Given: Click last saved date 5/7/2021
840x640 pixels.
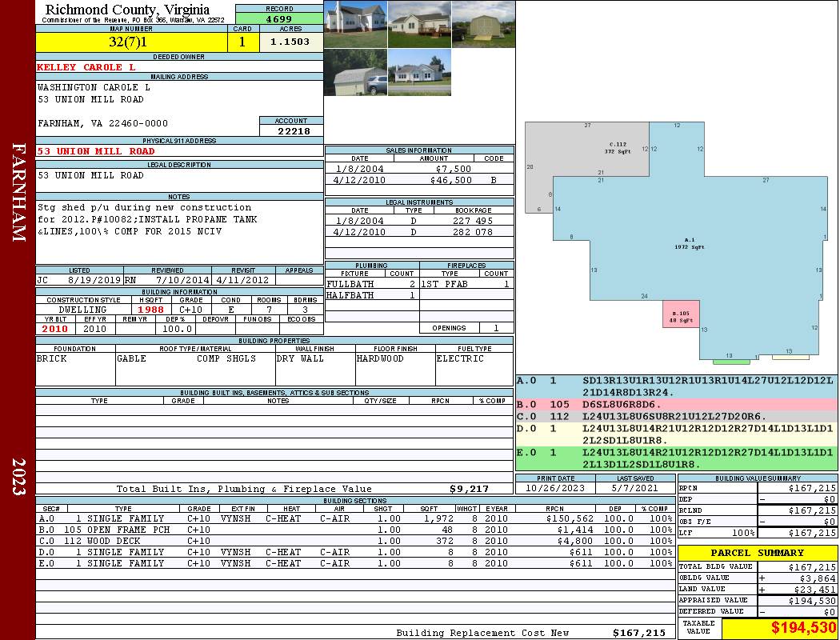Looking at the screenshot, I should (x=635, y=488).
